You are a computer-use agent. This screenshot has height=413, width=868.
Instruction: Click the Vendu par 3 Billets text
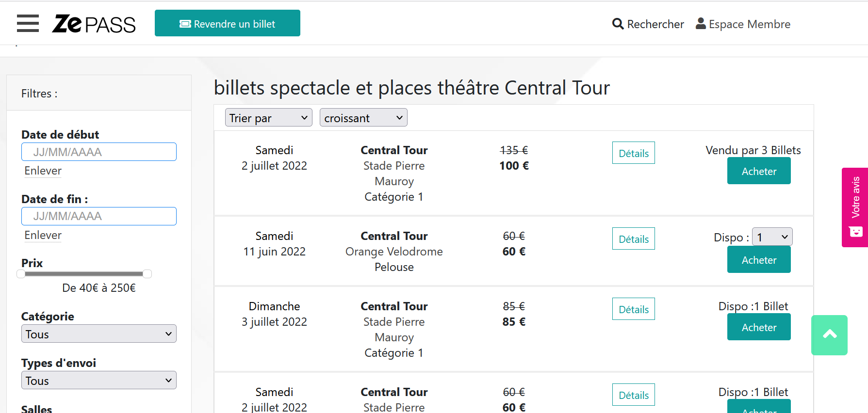pos(753,150)
